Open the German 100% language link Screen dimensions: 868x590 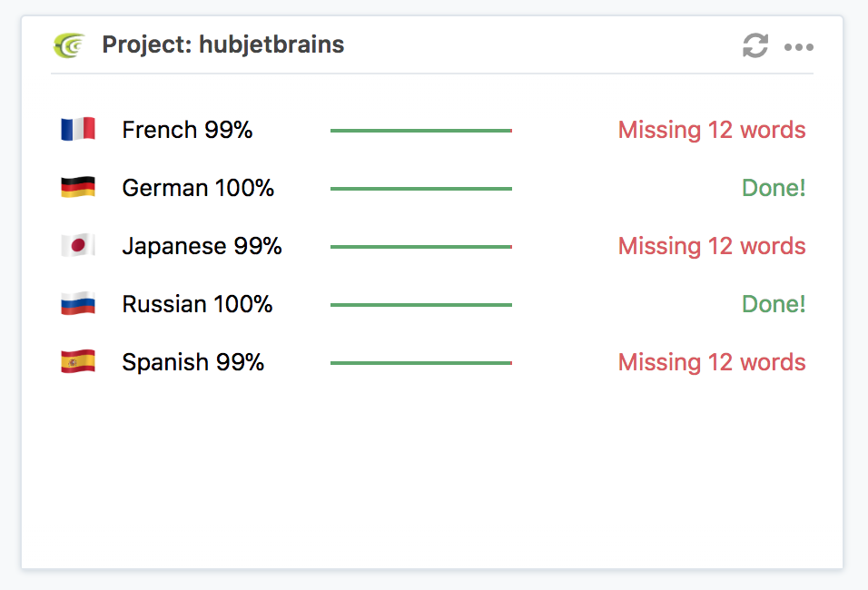(198, 188)
